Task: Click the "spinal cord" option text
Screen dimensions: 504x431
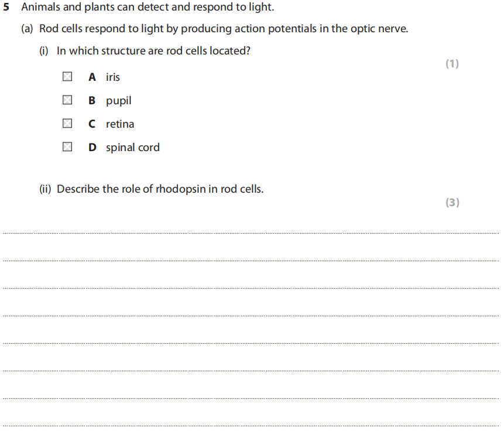Action: (132, 148)
